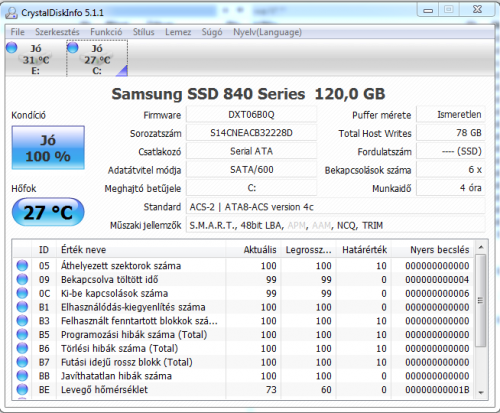The height and width of the screenshot is (413, 500).
Task: Click the Legrossz... column header
Action: (308, 250)
